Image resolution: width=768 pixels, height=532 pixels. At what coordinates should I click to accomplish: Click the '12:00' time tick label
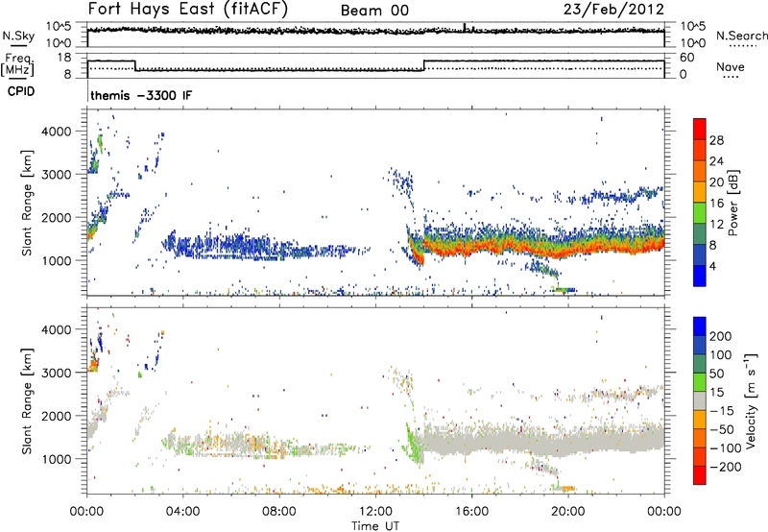[375, 512]
